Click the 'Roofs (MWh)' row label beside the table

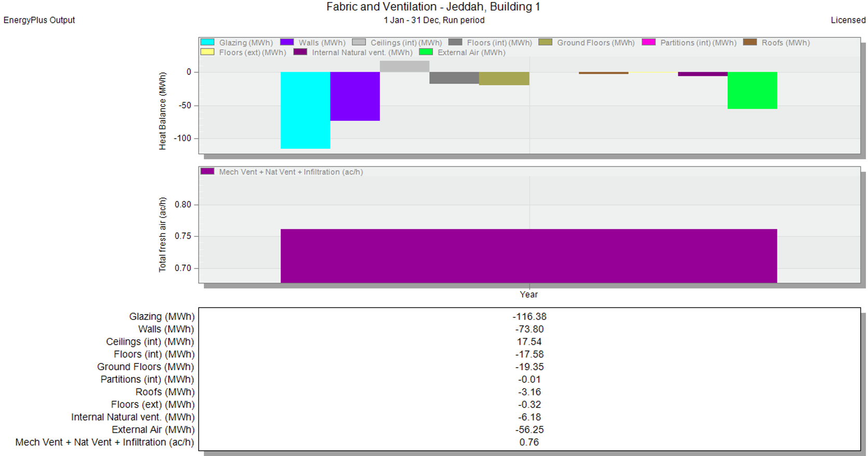165,392
